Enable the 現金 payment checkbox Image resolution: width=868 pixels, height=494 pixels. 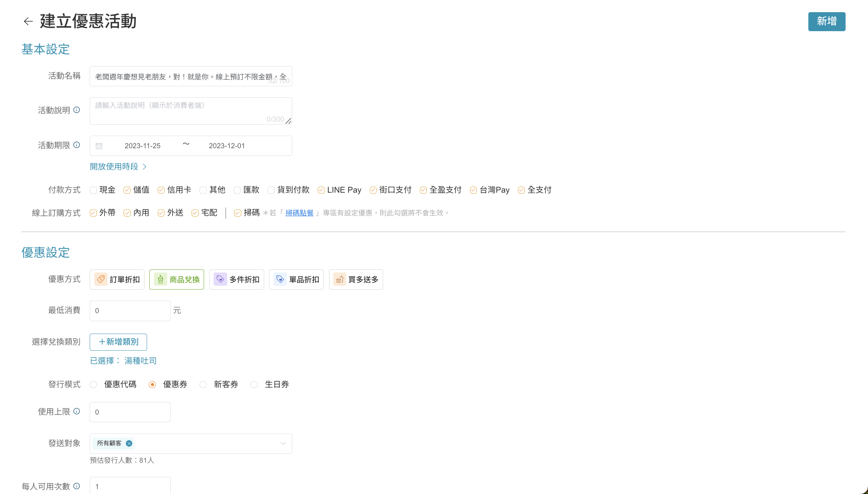pos(93,190)
